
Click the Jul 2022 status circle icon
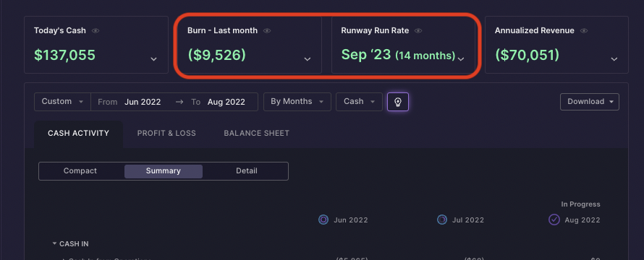tap(442, 220)
